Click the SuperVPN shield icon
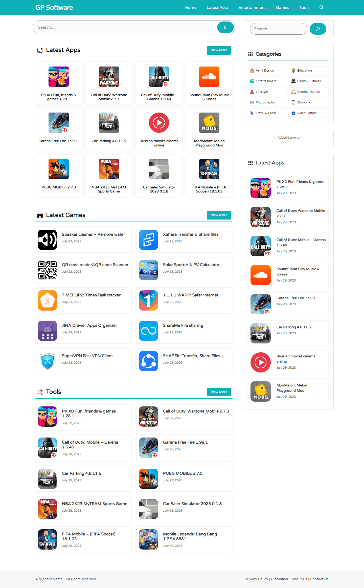364x588 pixels. click(x=47, y=361)
